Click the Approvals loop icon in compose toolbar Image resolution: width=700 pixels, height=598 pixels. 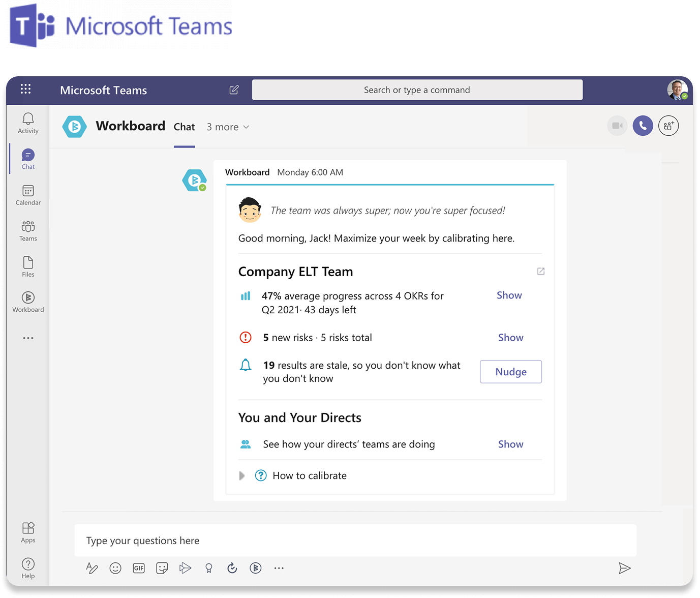[232, 568]
